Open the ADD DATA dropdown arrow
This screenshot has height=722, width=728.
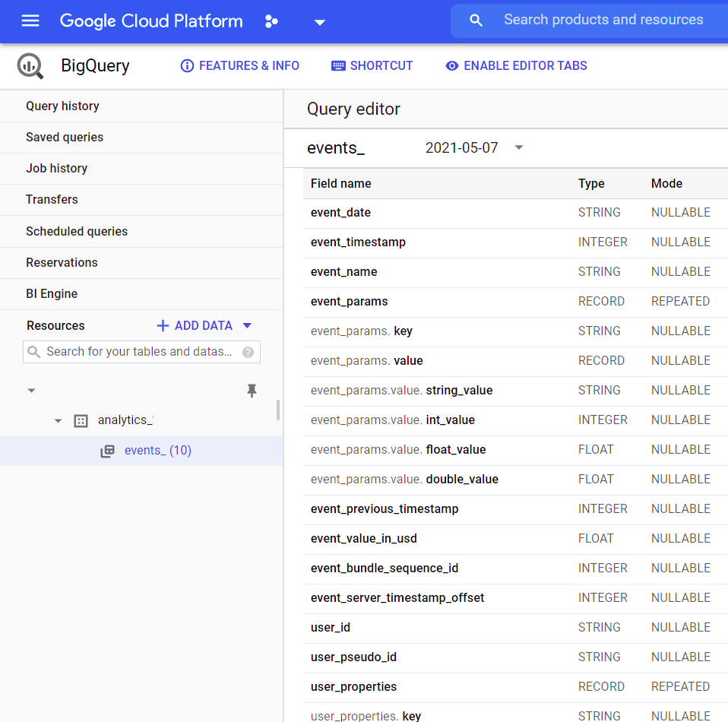[x=247, y=325]
